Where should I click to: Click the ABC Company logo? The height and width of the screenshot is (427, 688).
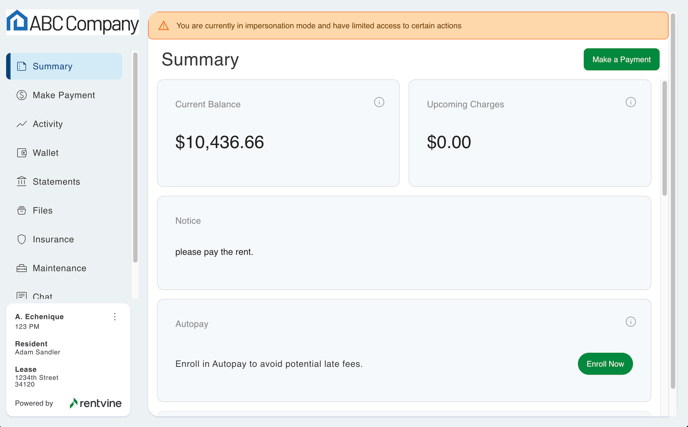(x=72, y=23)
